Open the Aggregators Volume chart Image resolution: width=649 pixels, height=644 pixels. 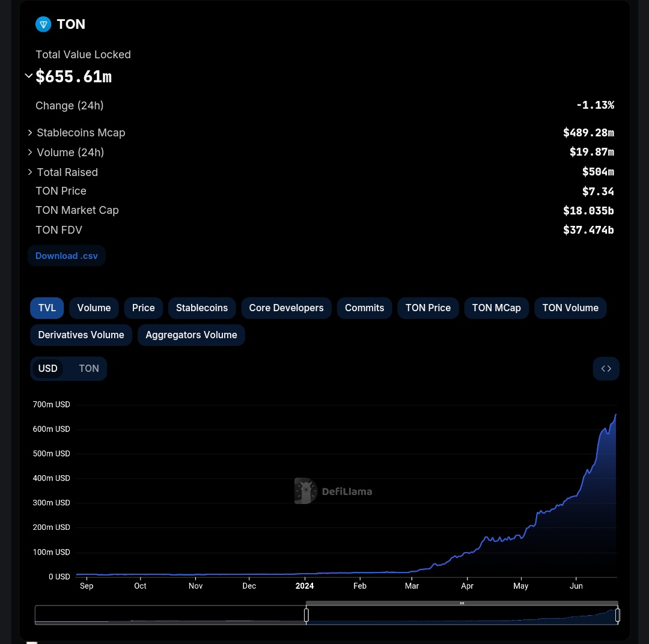click(191, 335)
